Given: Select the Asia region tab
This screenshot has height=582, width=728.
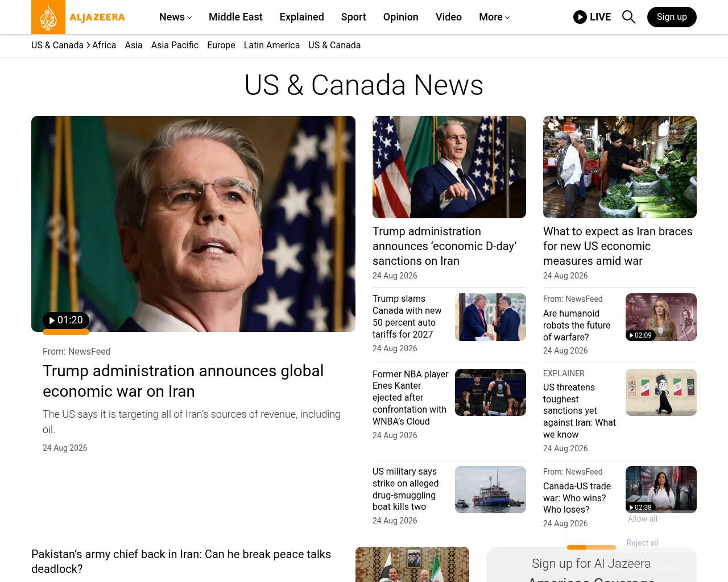Looking at the screenshot, I should (x=134, y=45).
